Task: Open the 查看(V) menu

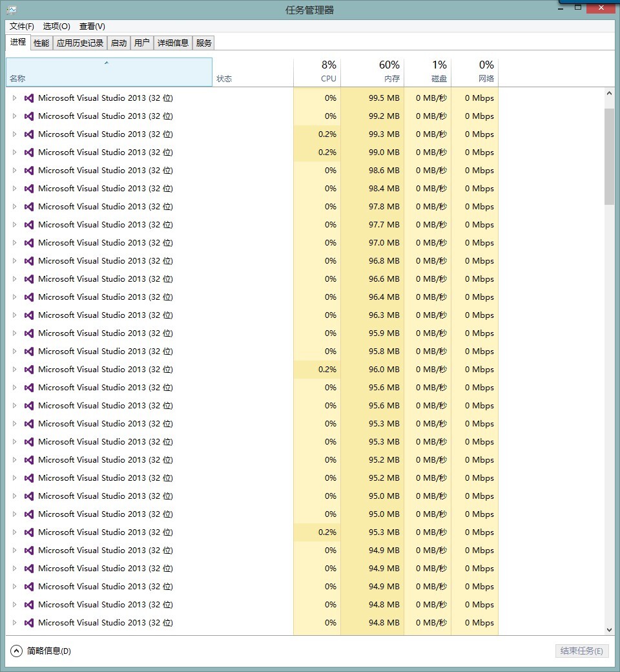Action: (x=92, y=26)
